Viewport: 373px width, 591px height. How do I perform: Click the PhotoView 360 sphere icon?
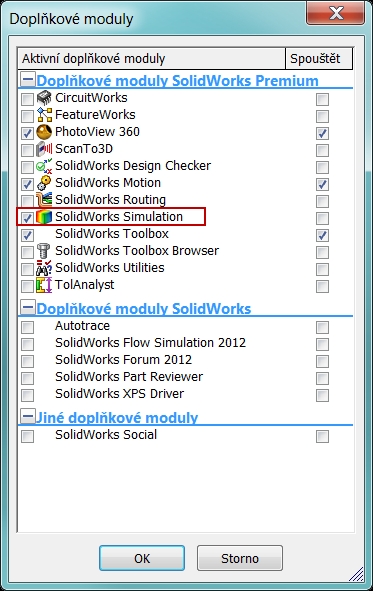pos(44,132)
